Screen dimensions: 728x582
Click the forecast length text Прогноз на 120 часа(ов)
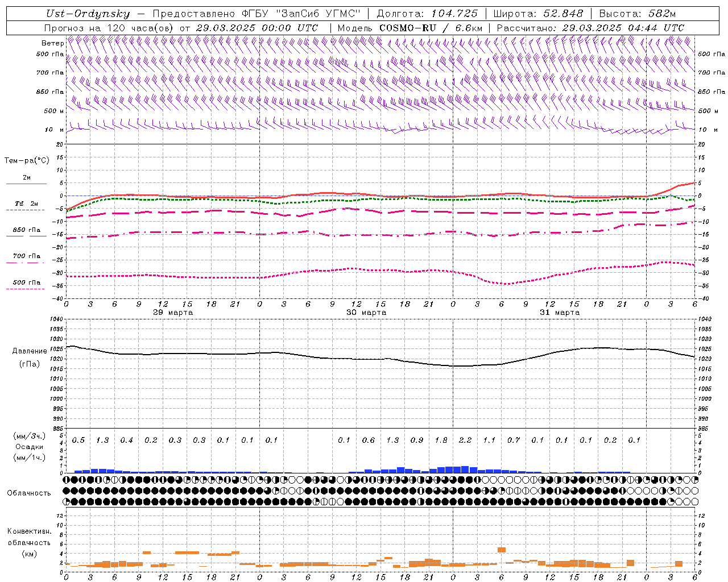point(109,28)
